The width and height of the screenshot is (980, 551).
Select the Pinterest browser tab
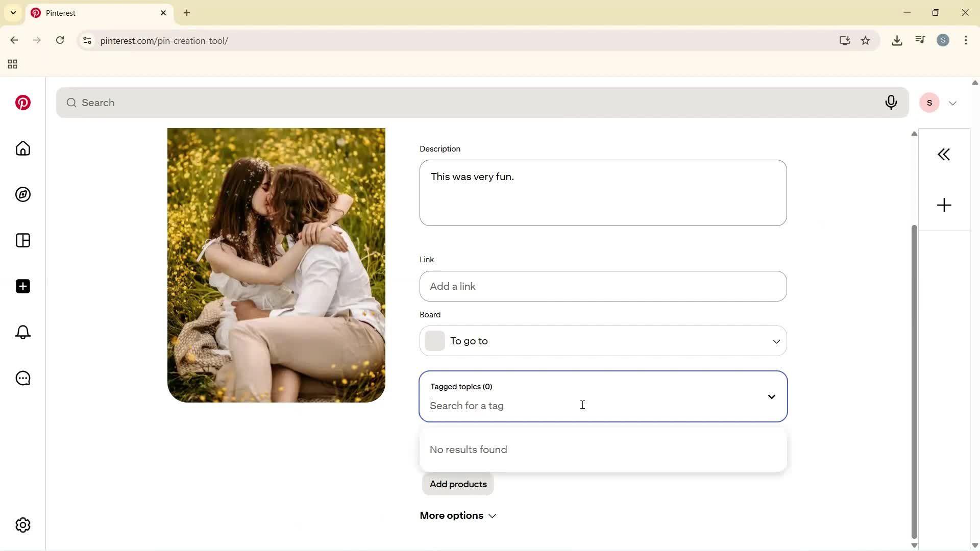tap(92, 13)
